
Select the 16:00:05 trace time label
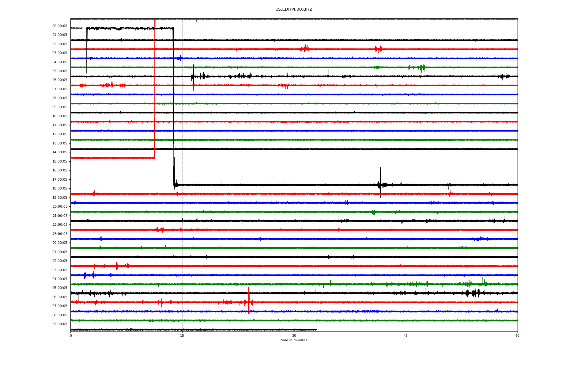tap(60, 171)
